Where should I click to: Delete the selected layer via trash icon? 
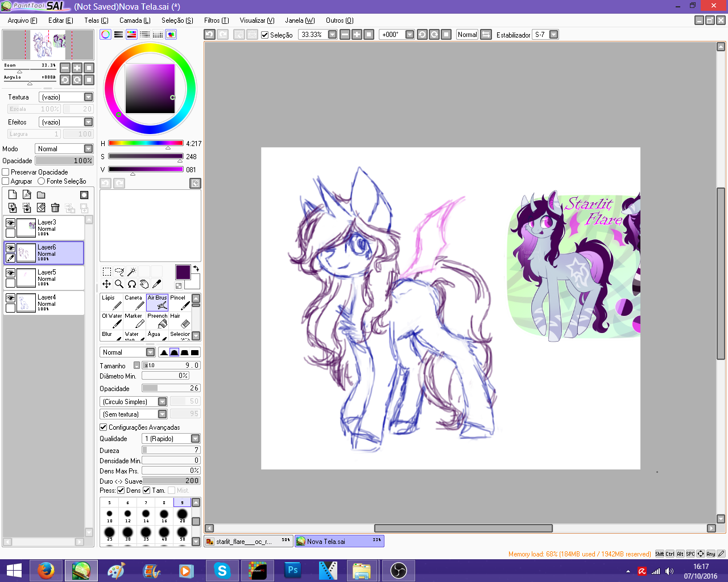tap(55, 208)
